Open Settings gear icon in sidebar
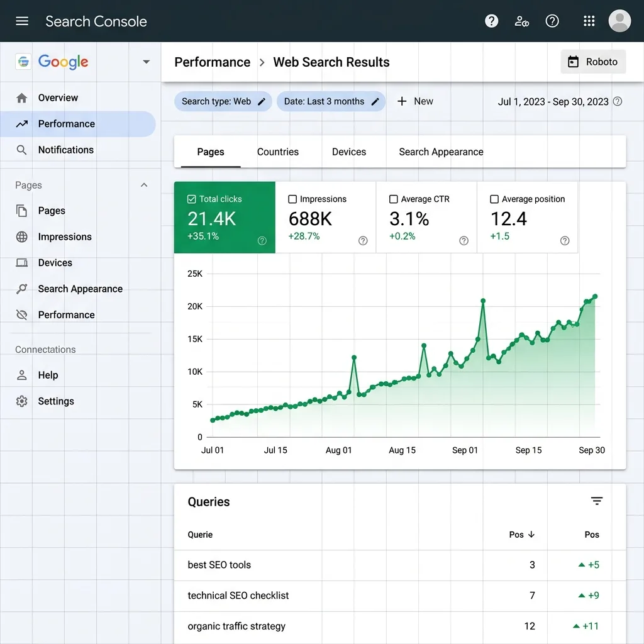The height and width of the screenshot is (644, 644). click(22, 401)
